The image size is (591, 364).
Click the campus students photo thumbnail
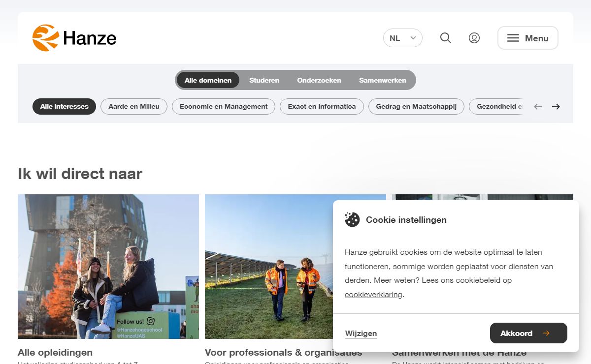click(108, 267)
